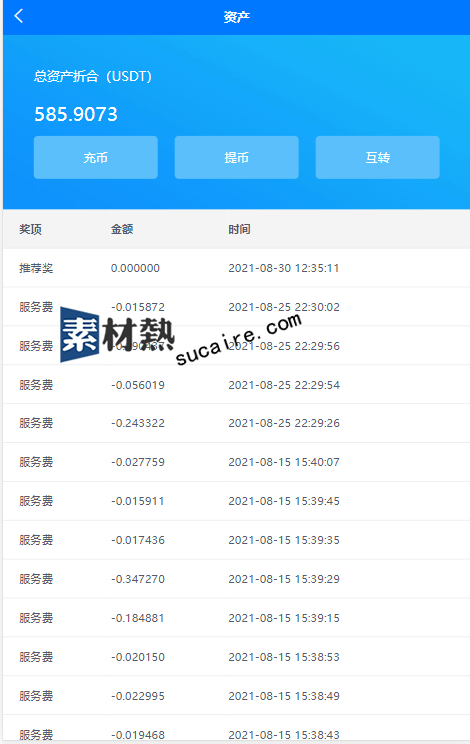The width and height of the screenshot is (470, 744).
Task: Open the record with amount -0.347270
Action: [236, 579]
